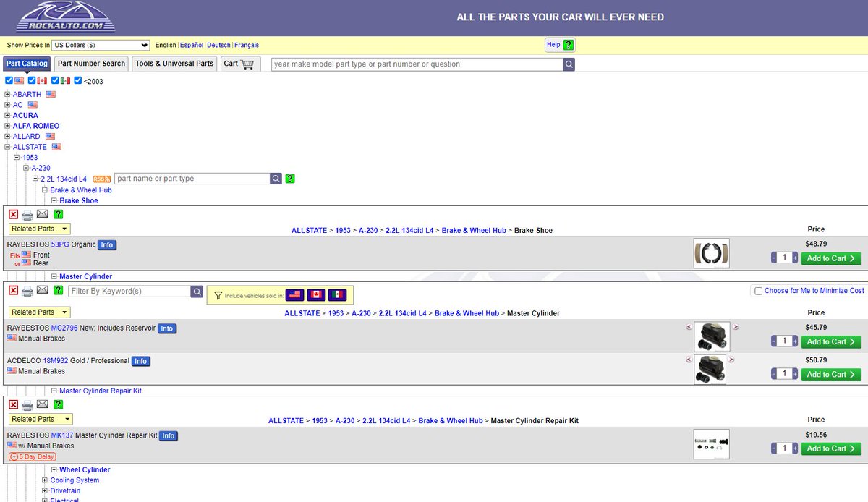Open help icon beside Filter By Keyword
The height and width of the screenshot is (502, 868).
(59, 291)
